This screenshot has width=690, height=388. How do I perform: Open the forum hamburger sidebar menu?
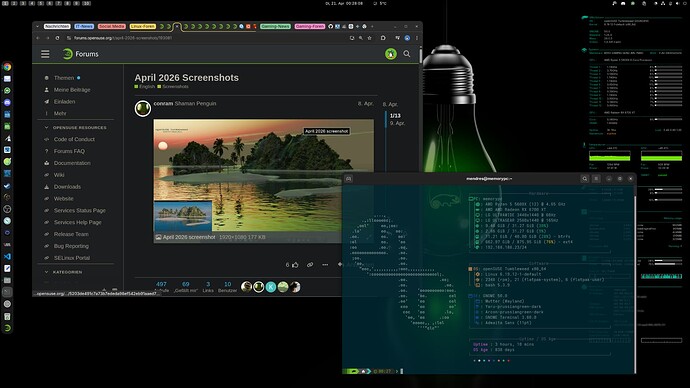tap(45, 54)
